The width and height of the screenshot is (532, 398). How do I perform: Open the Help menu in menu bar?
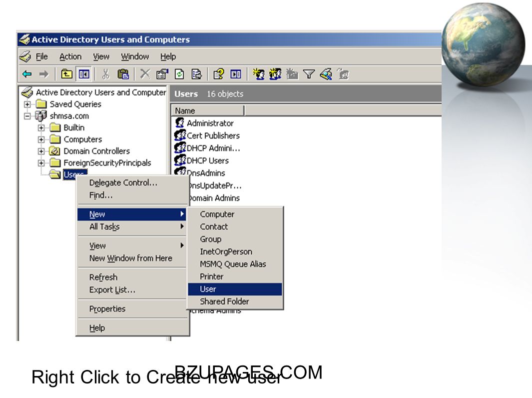[168, 56]
